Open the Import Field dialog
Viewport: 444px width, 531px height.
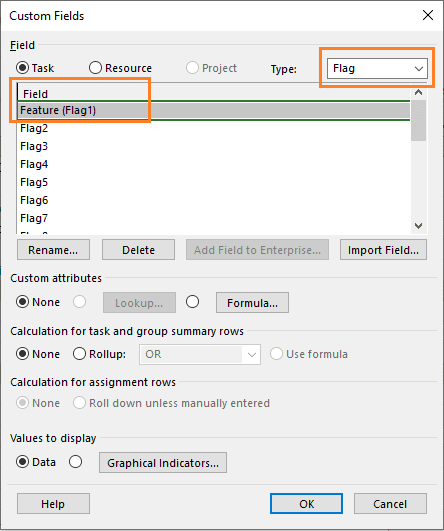pyautogui.click(x=383, y=250)
